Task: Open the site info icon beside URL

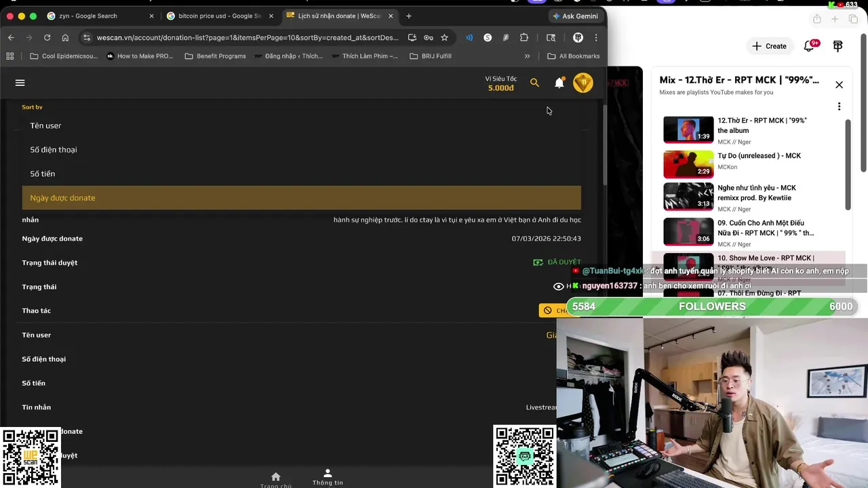Action: (x=86, y=37)
